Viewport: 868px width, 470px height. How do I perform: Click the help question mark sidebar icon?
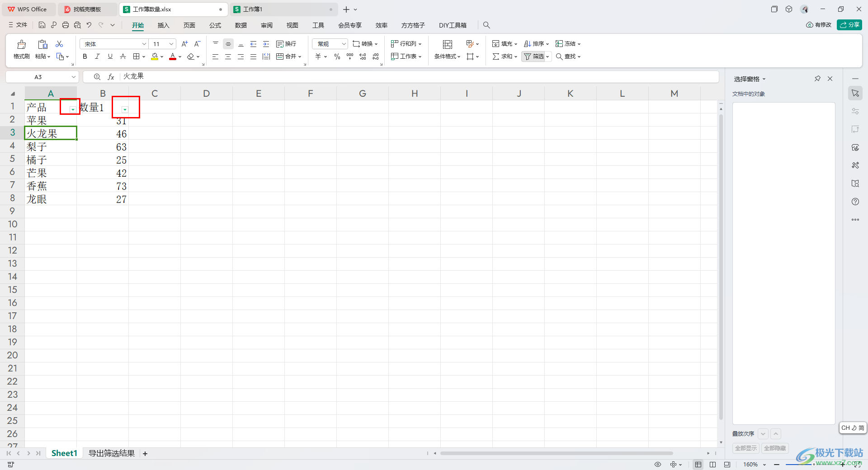tap(855, 202)
